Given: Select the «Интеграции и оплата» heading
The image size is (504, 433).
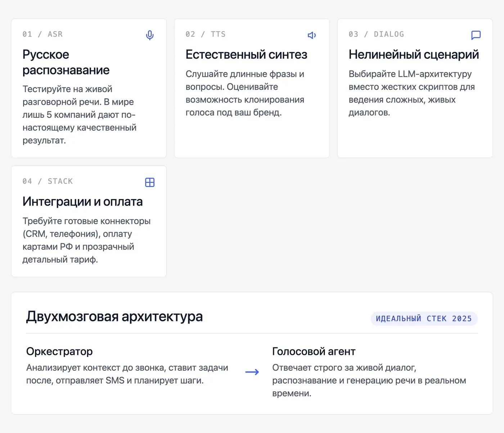Looking at the screenshot, I should coord(83,202).
